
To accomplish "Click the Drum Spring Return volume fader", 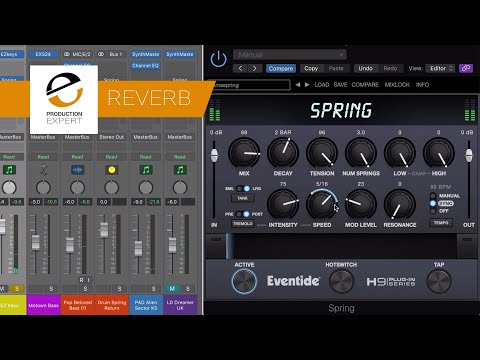I will click(x=104, y=230).
